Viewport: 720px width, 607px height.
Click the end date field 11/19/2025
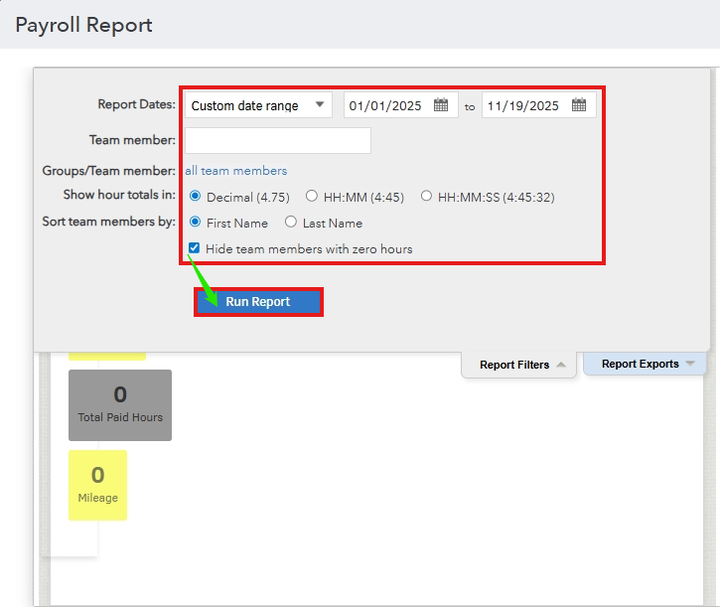(x=524, y=105)
